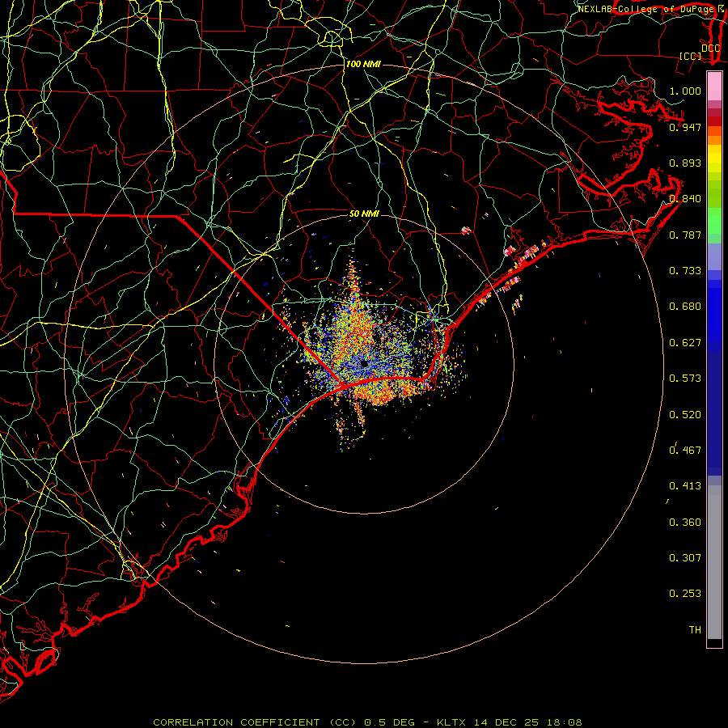Select the 1.000 legend value
The width and height of the screenshot is (728, 728).
[x=685, y=91]
